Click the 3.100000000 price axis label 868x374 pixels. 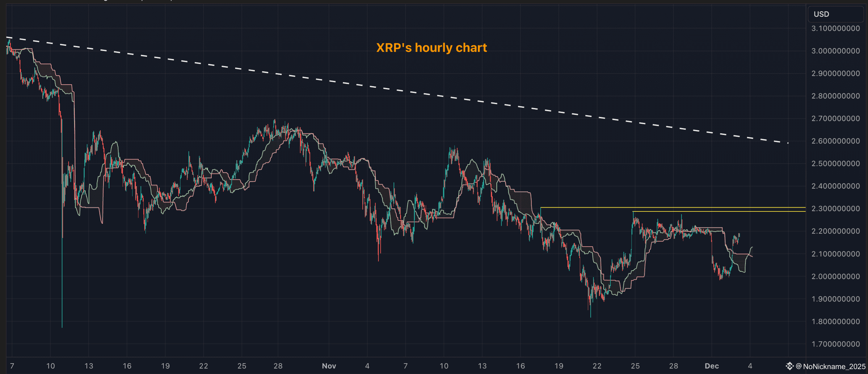coord(835,28)
